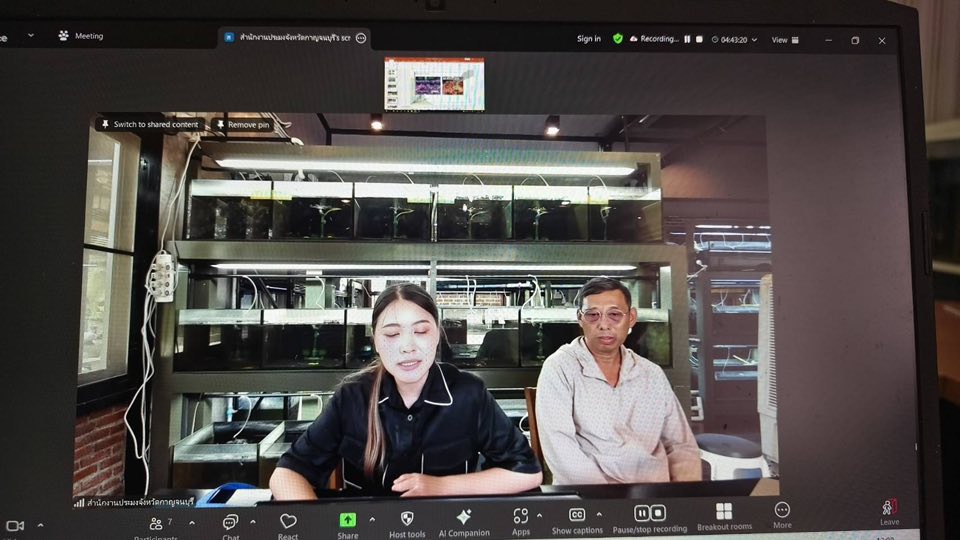960x540 pixels.
Task: Open more options on shared screen tab
Action: click(361, 38)
